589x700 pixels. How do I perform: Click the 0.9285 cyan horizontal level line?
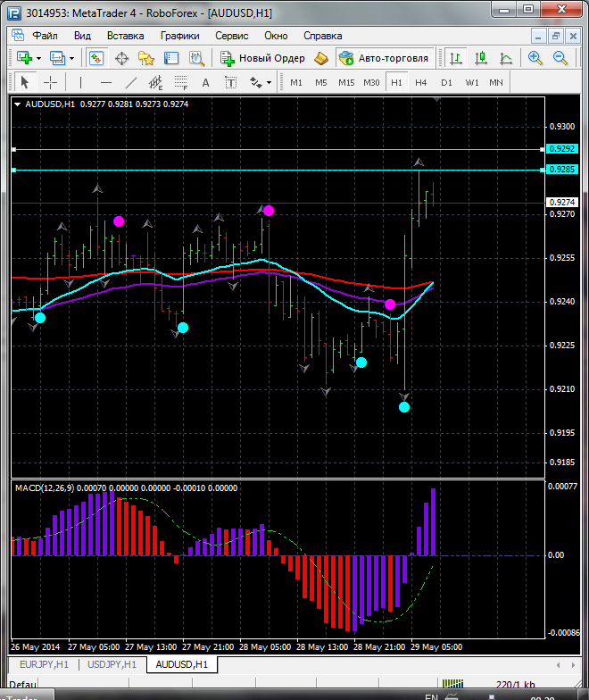point(268,170)
